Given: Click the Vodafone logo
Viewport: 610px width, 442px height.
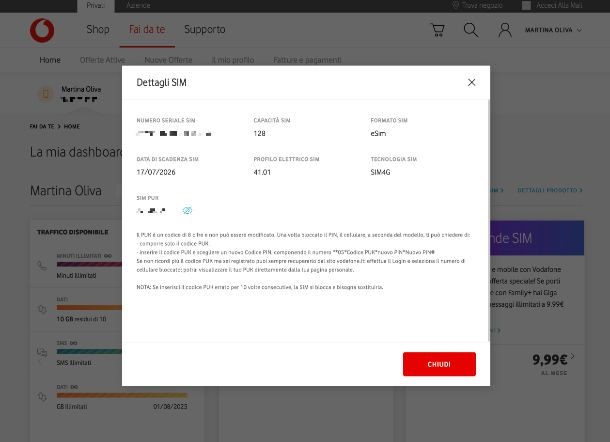Looking at the screenshot, I should 42,30.
